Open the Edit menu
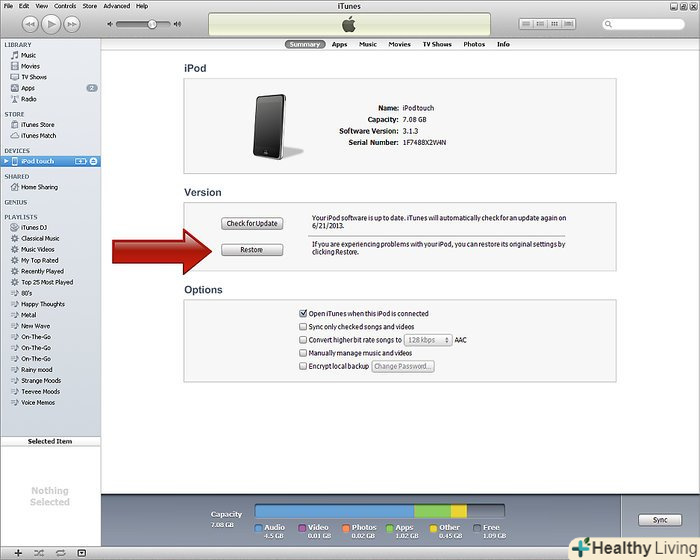This screenshot has height=560, width=700. pos(24,6)
